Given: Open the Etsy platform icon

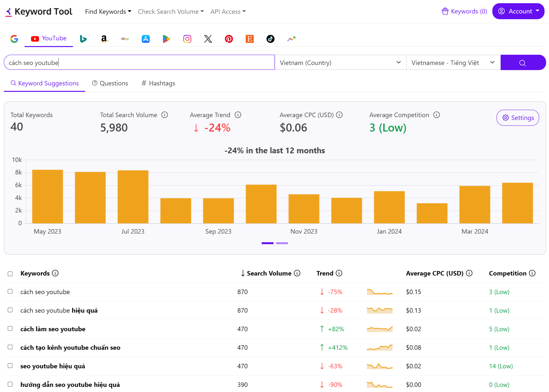Looking at the screenshot, I should pyautogui.click(x=250, y=39).
